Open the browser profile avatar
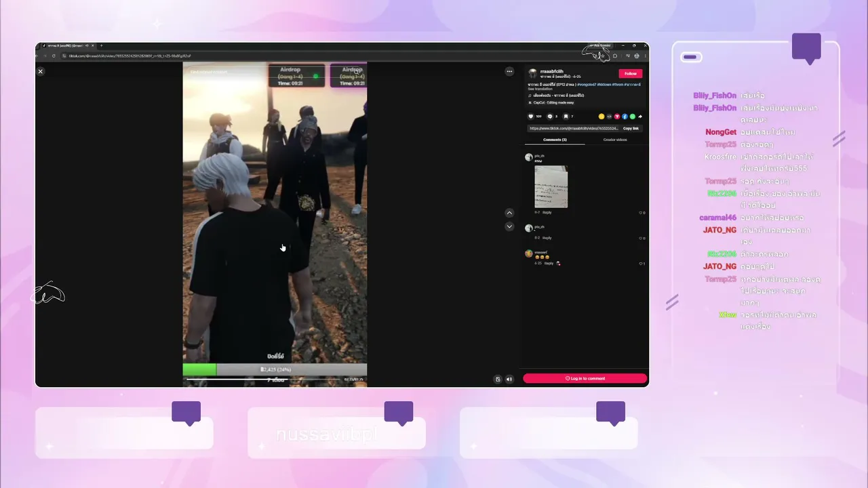The width and height of the screenshot is (868, 488). (x=636, y=56)
